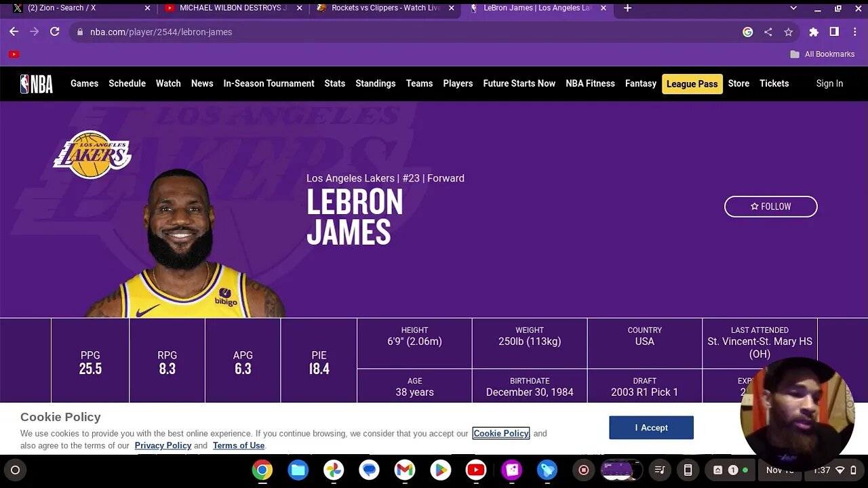Image resolution: width=868 pixels, height=488 pixels.
Task: Open the Players menu item
Action: coord(458,83)
